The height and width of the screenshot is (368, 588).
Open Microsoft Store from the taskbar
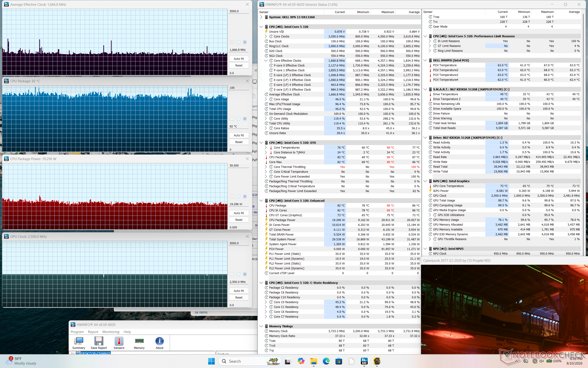339,361
